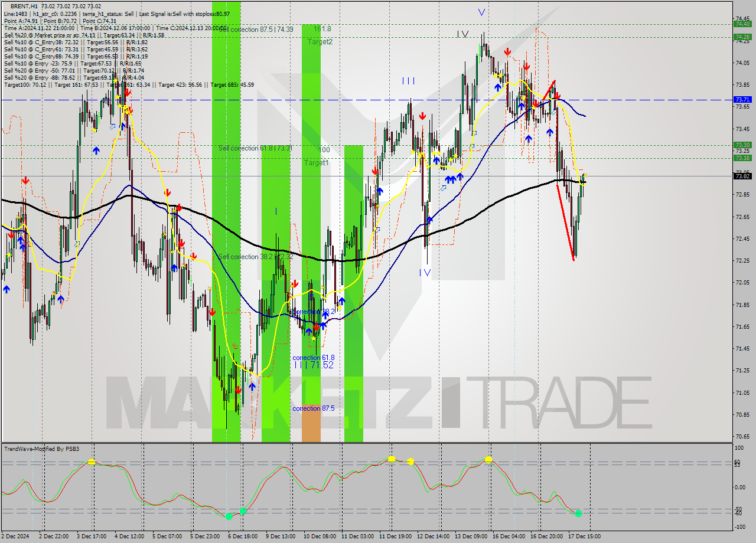756x543 pixels.
Task: Select the blue wave V label at top
Action: [482, 12]
